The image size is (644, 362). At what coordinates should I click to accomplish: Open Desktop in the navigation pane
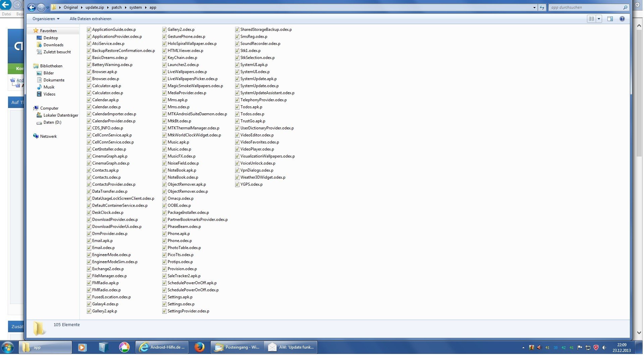[x=51, y=38]
